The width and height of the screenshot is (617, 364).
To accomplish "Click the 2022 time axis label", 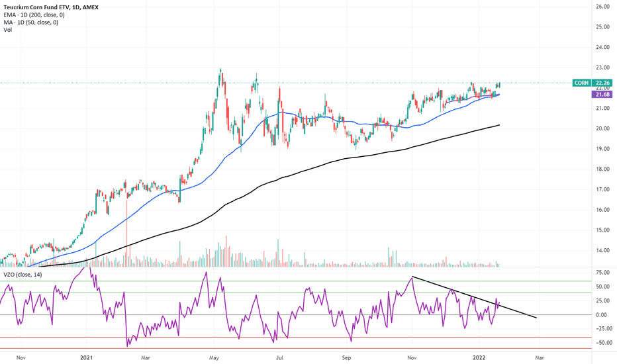I will (x=479, y=357).
